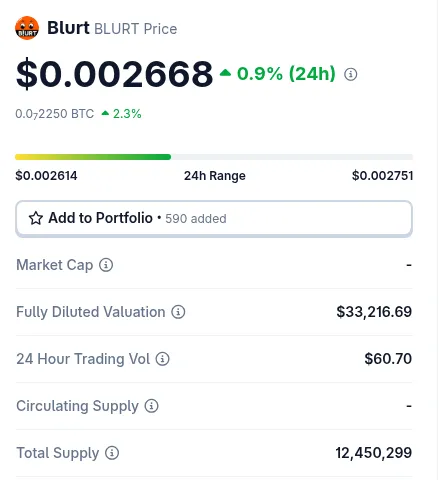Add Blurt to Portfolio button

click(214, 219)
